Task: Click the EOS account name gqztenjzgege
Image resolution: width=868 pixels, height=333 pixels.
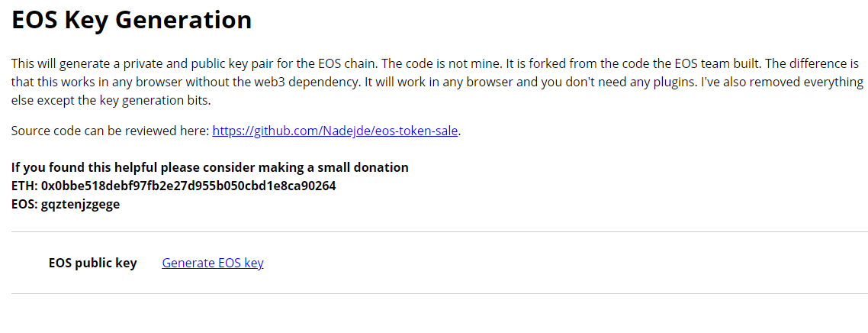Action: 81,204
